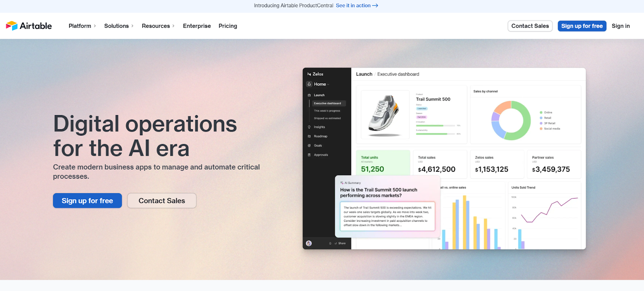
Task: Click the header Sign up for free button
Action: [582, 26]
